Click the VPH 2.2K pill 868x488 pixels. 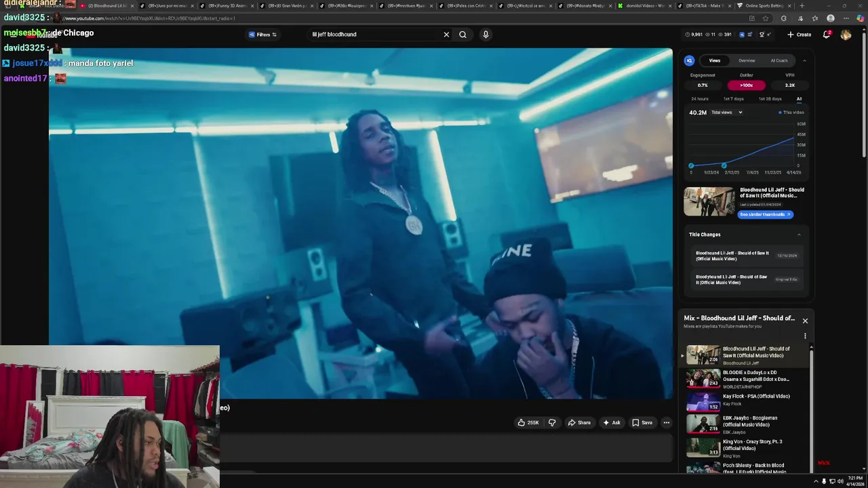790,85
